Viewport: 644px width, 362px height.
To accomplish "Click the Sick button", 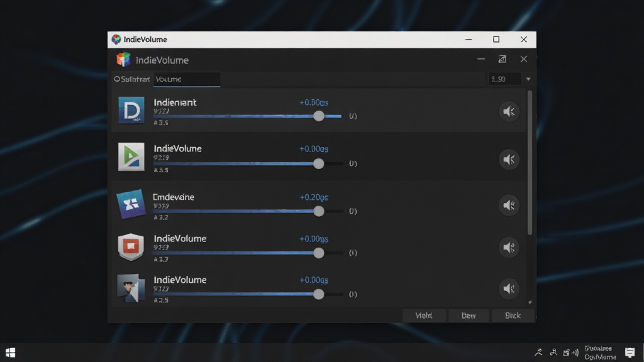I will [513, 315].
